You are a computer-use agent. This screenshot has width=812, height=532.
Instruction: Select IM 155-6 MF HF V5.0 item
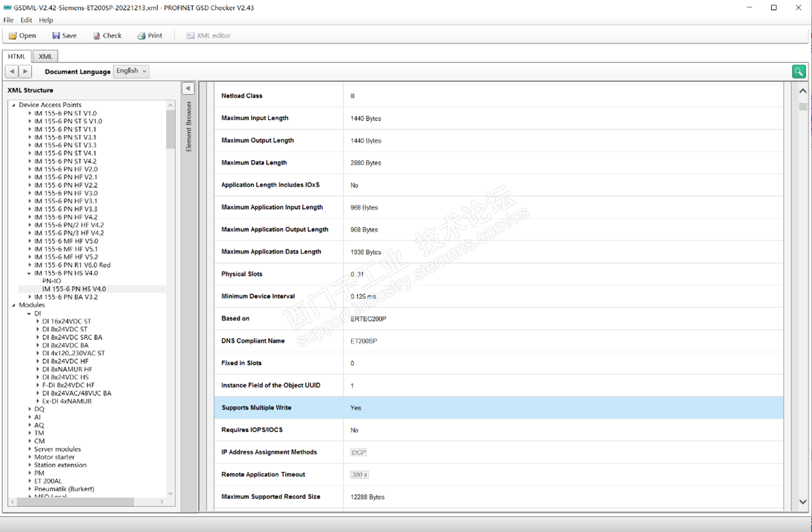66,241
